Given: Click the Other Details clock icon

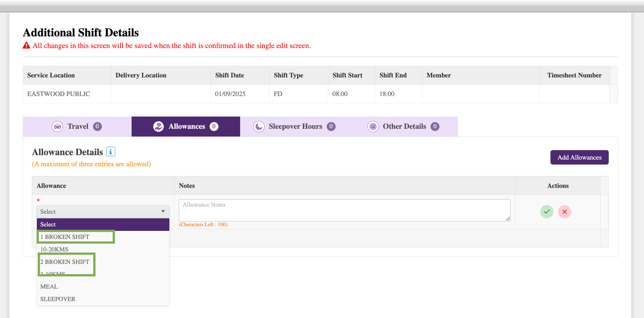Looking at the screenshot, I should (373, 126).
